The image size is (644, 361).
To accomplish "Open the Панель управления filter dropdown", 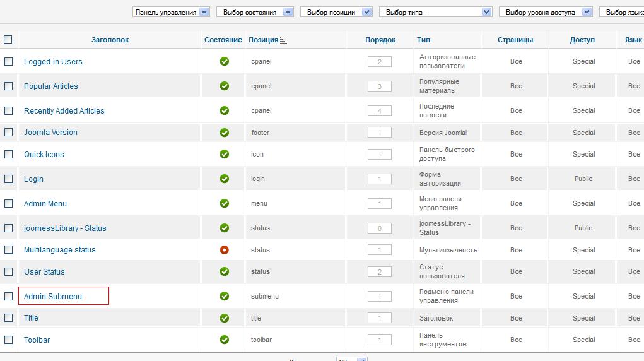I will (171, 12).
